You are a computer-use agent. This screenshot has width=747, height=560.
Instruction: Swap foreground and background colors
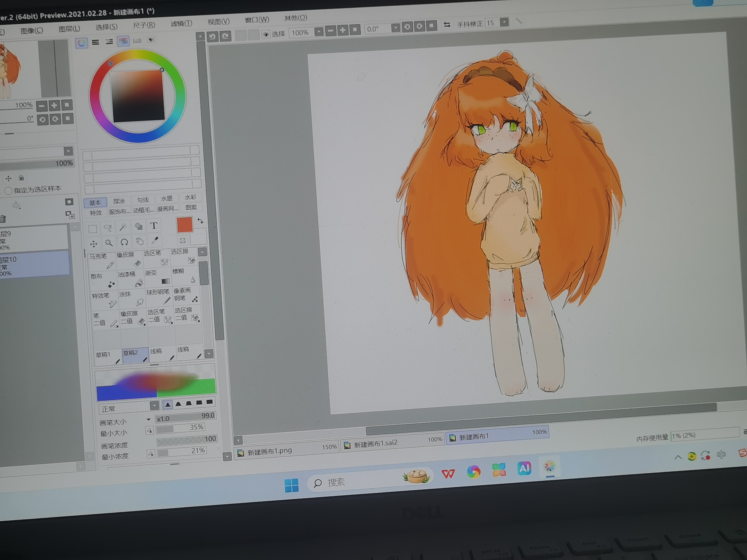[200, 221]
